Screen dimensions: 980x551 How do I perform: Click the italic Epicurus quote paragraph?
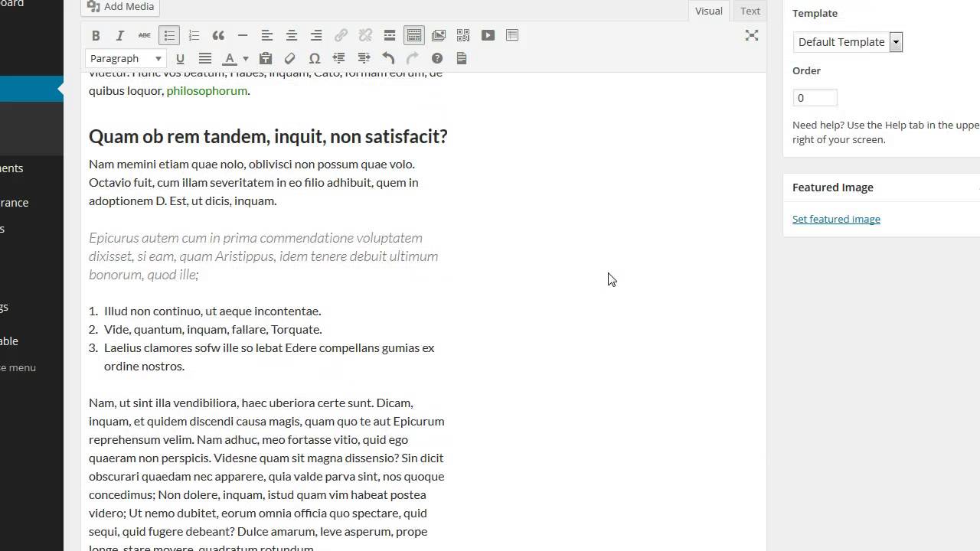pos(263,256)
